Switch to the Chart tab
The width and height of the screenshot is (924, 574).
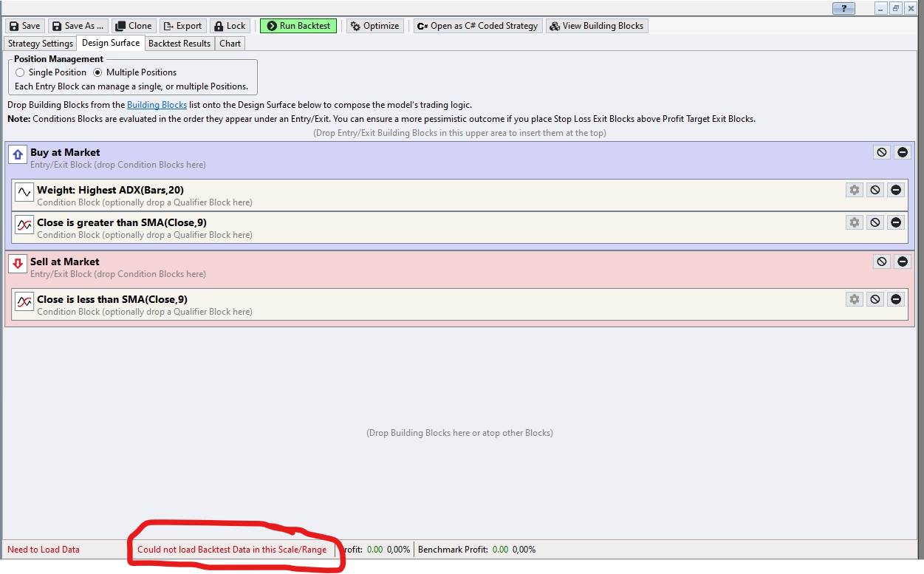[x=230, y=44]
